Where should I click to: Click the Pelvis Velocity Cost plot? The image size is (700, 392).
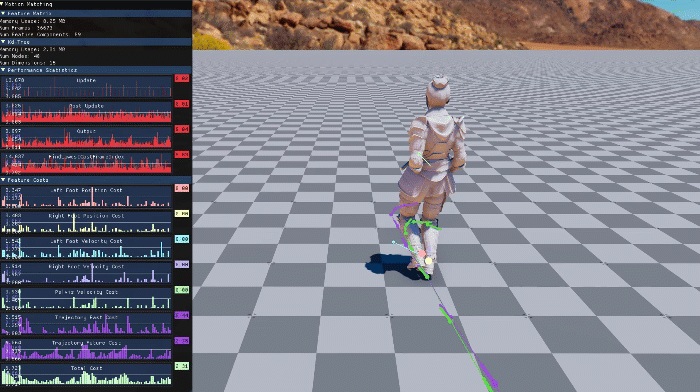pyautogui.click(x=86, y=298)
